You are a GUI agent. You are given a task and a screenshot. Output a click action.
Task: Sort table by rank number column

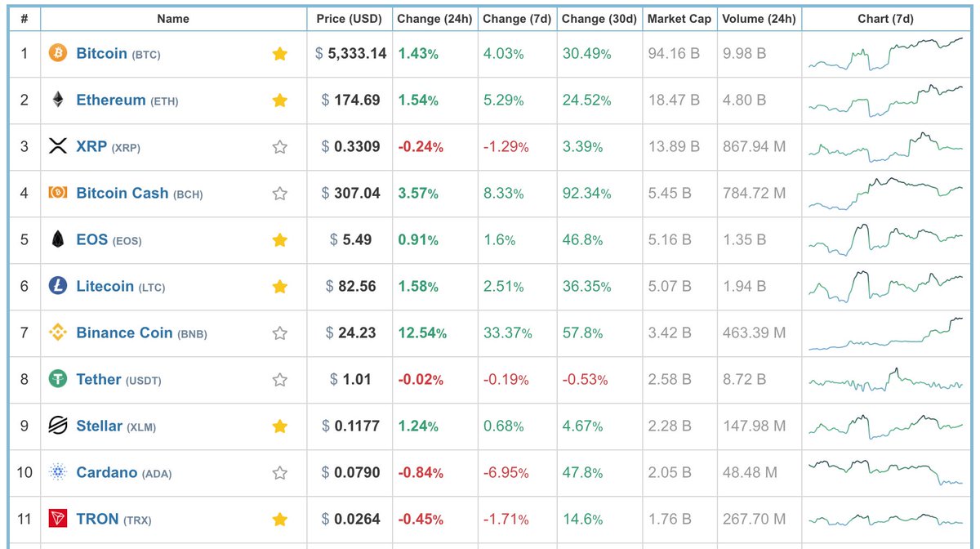24,19
